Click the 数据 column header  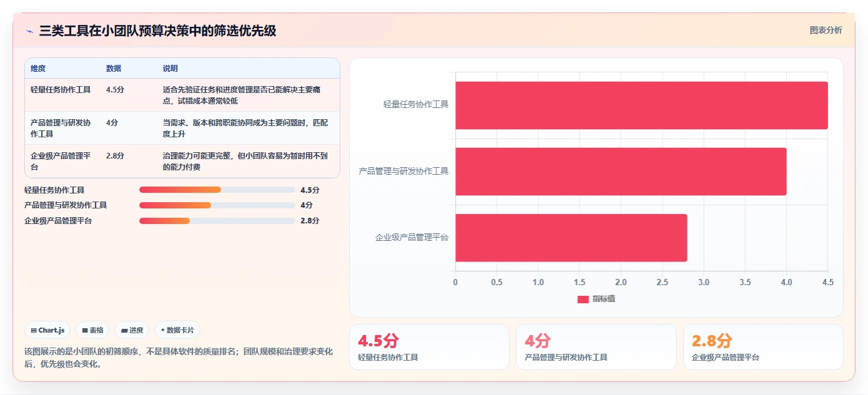click(114, 69)
